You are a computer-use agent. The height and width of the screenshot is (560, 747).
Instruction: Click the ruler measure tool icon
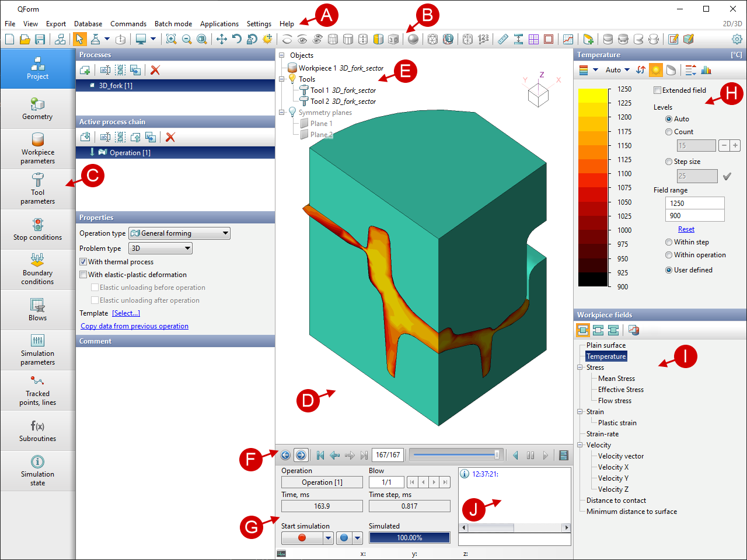pos(502,39)
